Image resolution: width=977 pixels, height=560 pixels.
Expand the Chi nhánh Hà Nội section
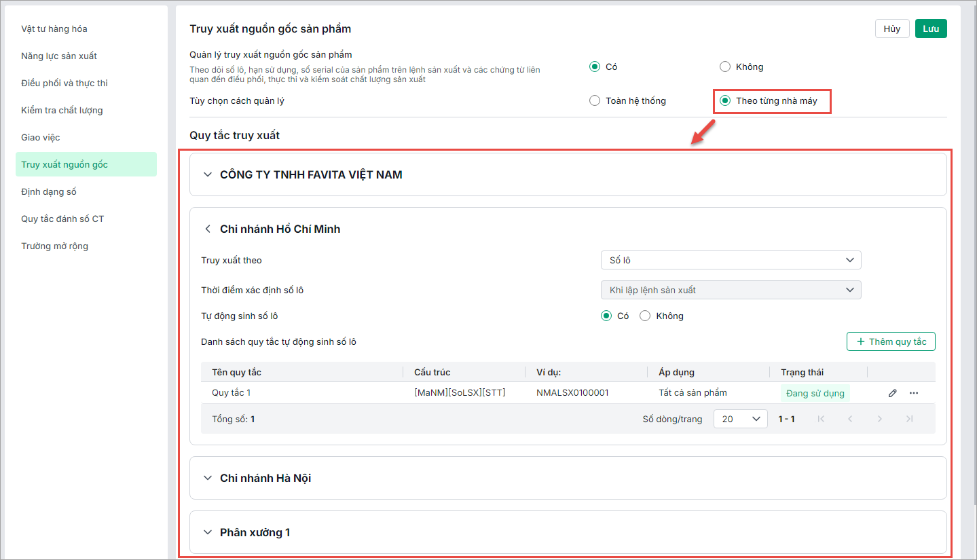208,478
